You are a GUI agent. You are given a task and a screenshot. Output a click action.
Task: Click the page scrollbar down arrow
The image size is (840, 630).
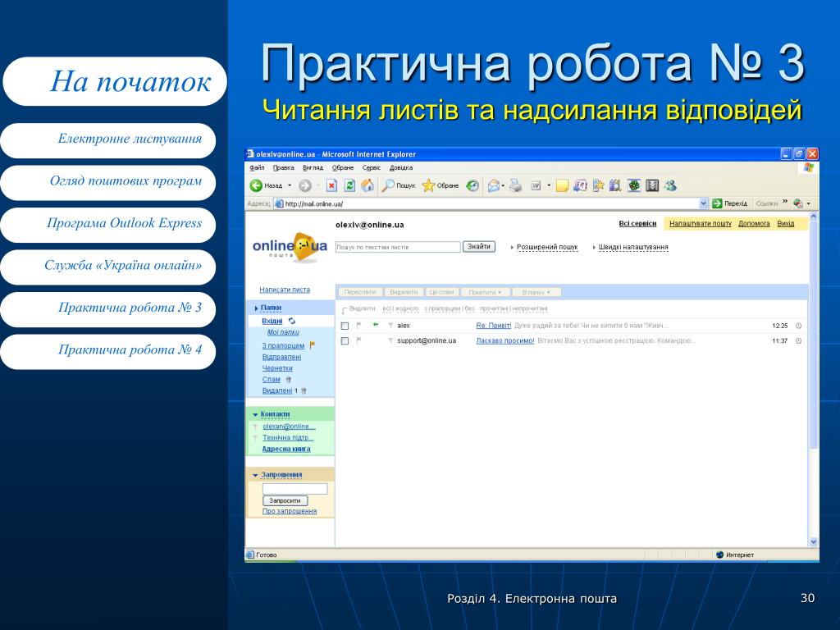click(813, 541)
